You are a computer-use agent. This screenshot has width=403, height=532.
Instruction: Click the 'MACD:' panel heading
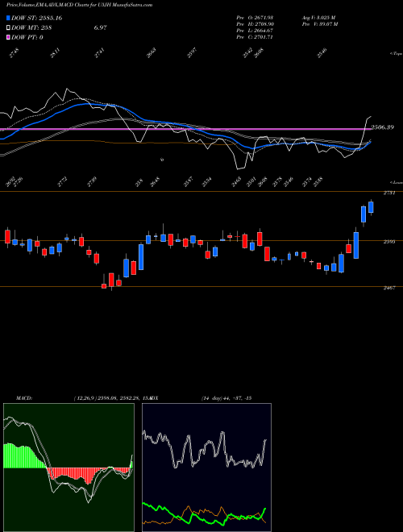tap(24, 397)
